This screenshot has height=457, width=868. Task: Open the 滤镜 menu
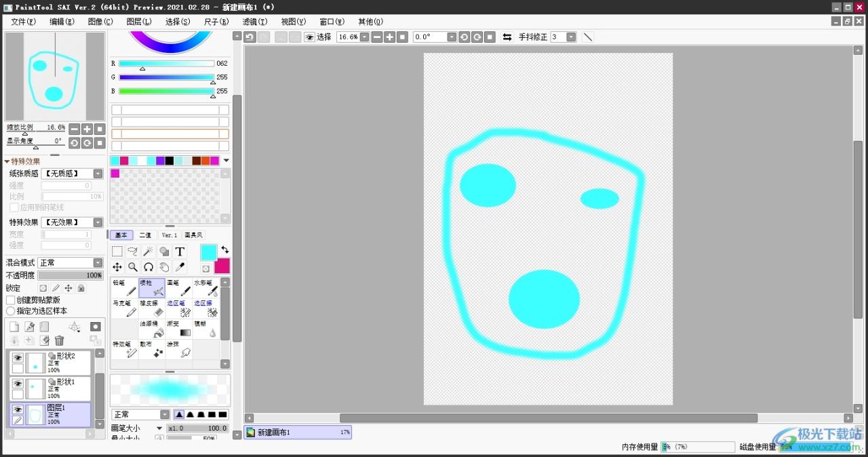pyautogui.click(x=255, y=22)
